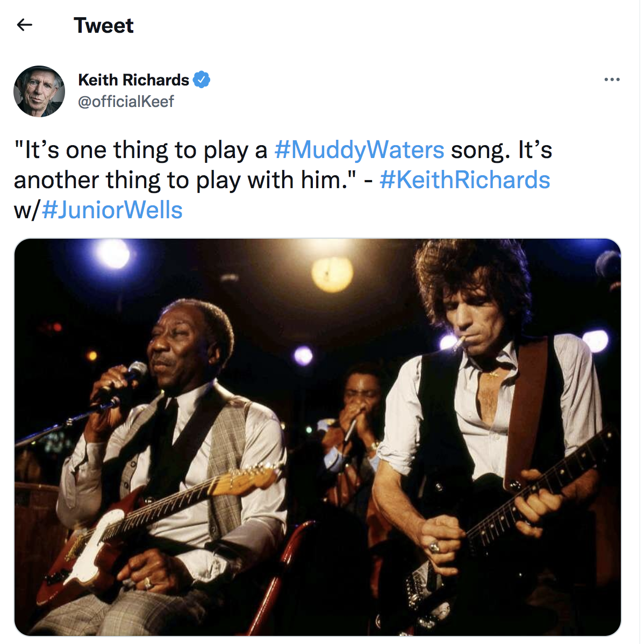Click the blue verified badge icon
Screen dimensions: 644x644
pos(203,80)
